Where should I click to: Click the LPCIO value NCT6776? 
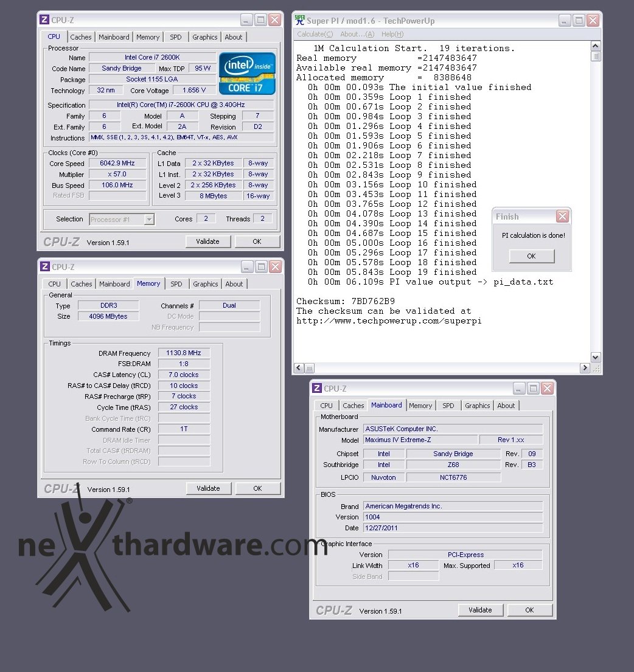pyautogui.click(x=453, y=477)
